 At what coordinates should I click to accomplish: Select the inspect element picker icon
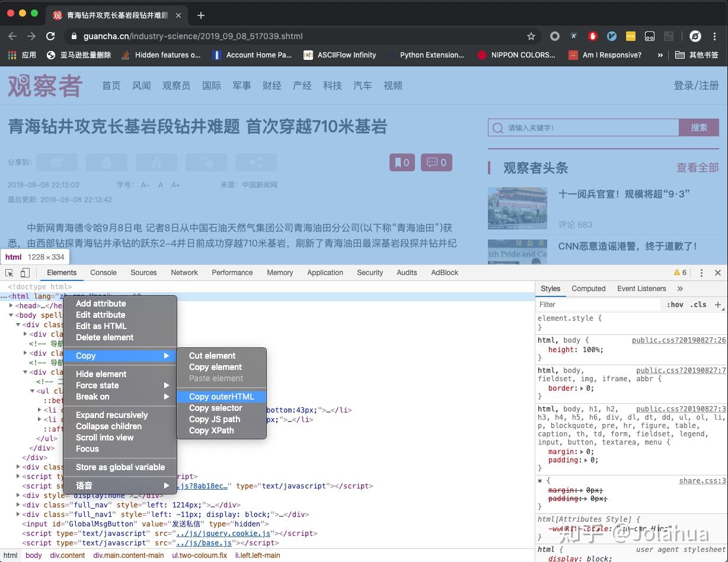coord(9,273)
